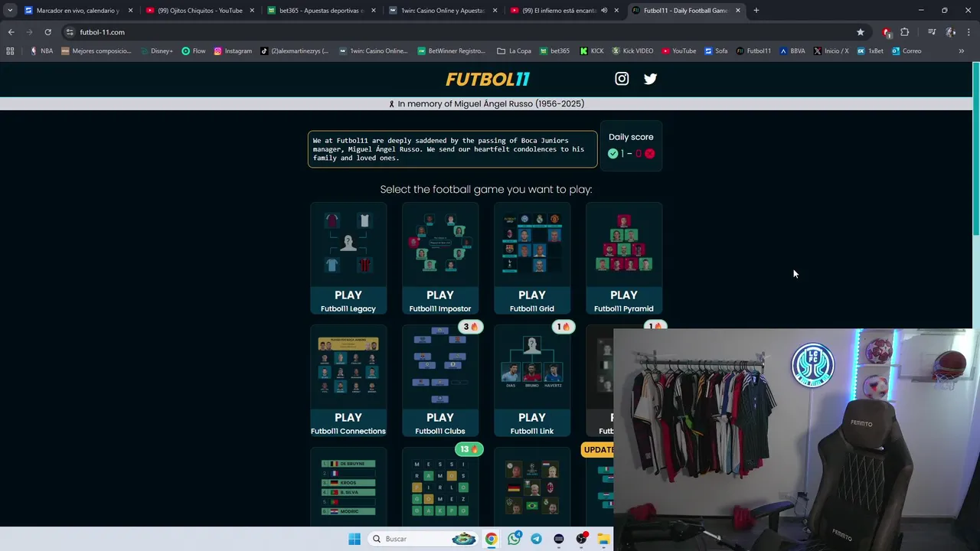Switch to 1win Casino Online tab

[x=443, y=11]
